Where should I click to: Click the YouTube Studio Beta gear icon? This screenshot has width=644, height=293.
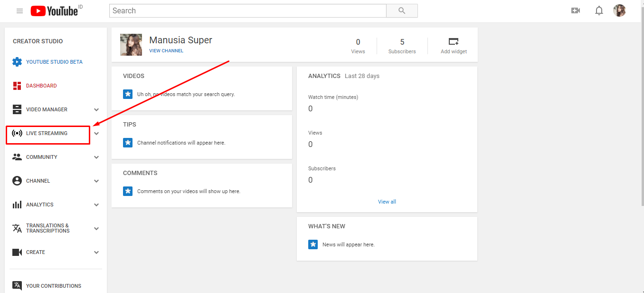point(17,62)
